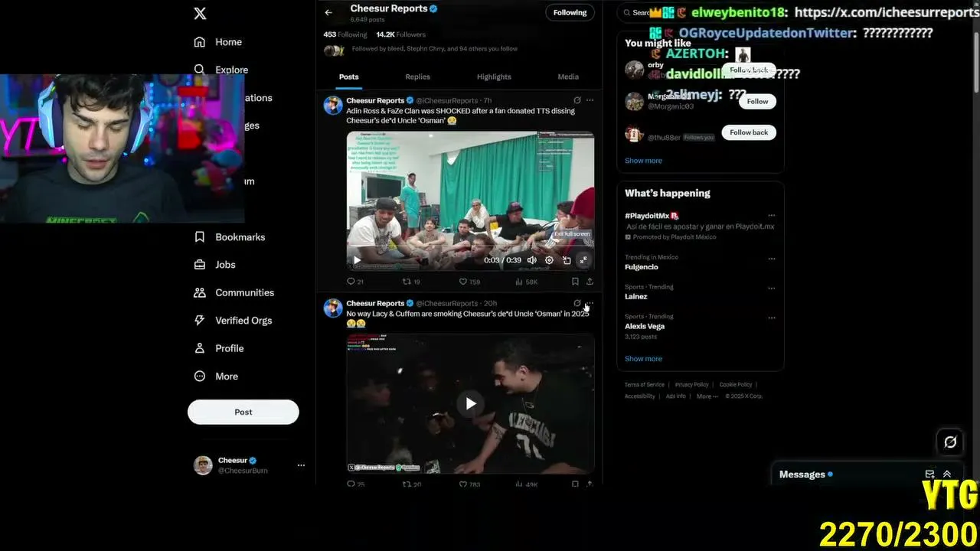980x551 pixels.
Task: Open the floating Grok button at bottom right
Action: 950,442
